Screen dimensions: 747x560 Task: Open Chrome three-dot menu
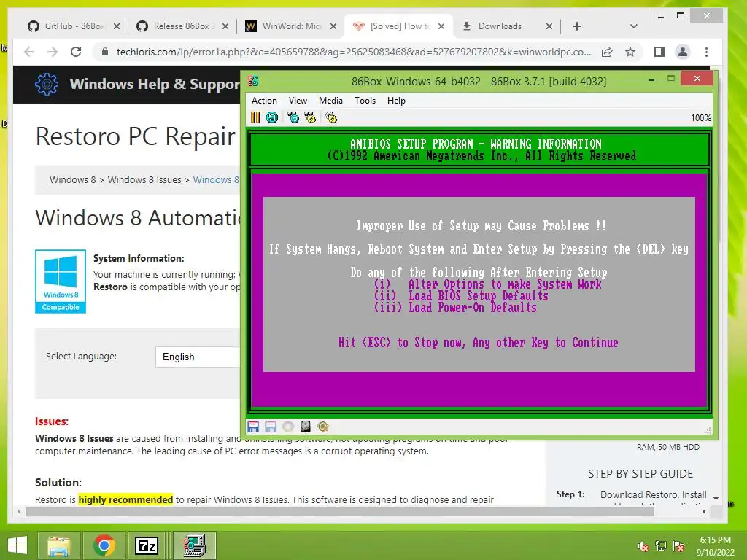pos(706,52)
